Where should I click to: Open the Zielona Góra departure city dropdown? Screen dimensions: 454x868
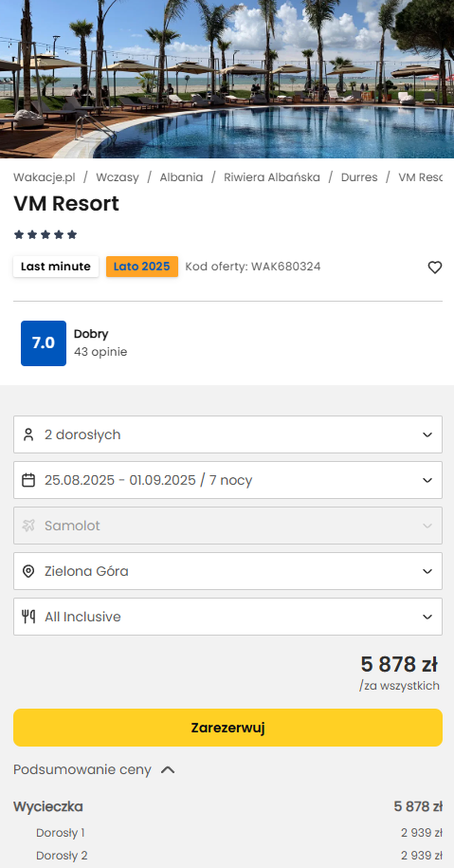coord(227,571)
